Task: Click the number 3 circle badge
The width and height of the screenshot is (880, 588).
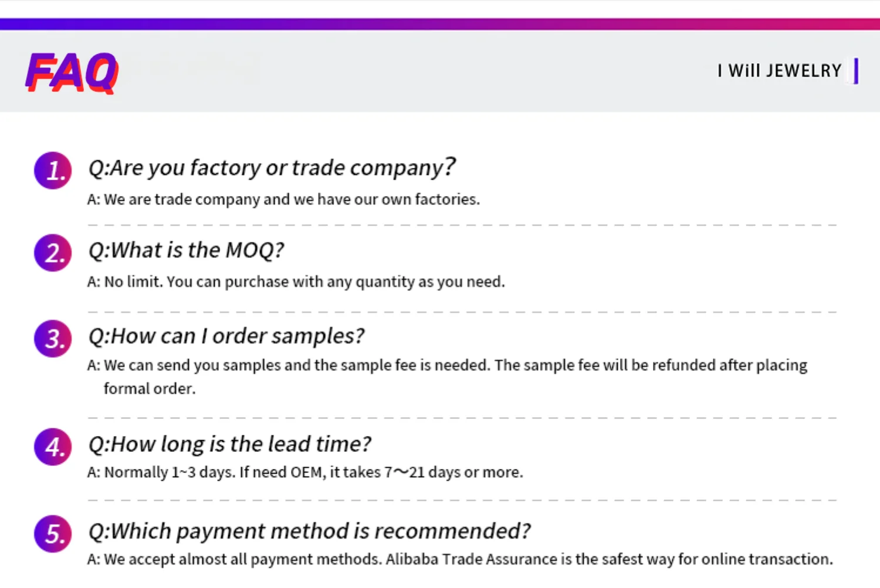Action: [53, 339]
